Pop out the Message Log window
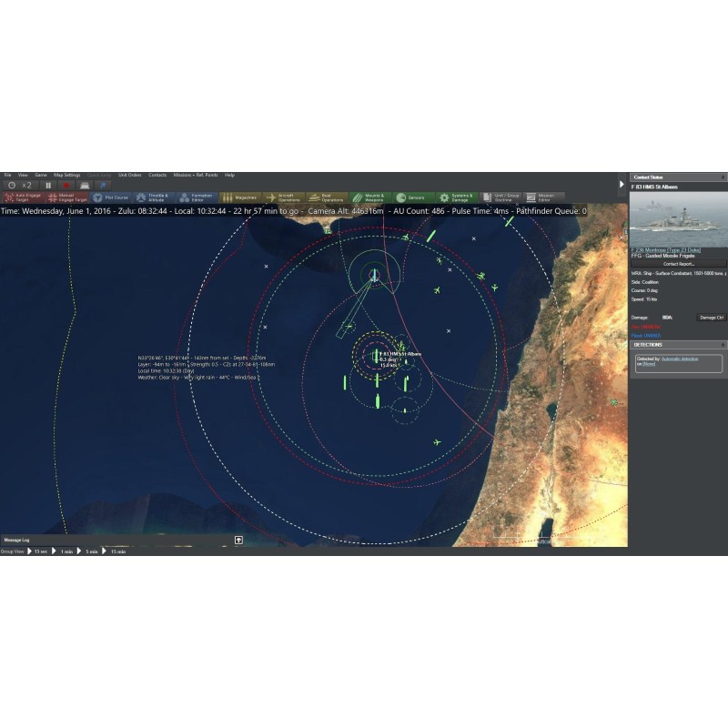The image size is (728, 728). tap(238, 540)
